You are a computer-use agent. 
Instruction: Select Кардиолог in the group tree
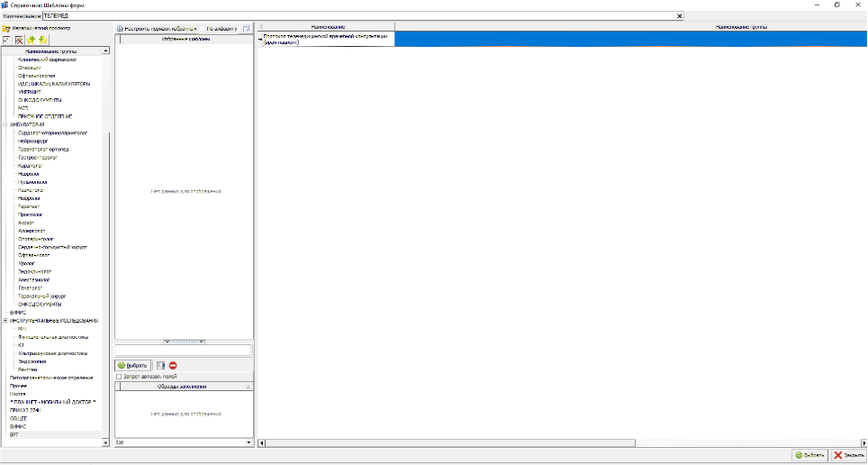[x=31, y=166]
